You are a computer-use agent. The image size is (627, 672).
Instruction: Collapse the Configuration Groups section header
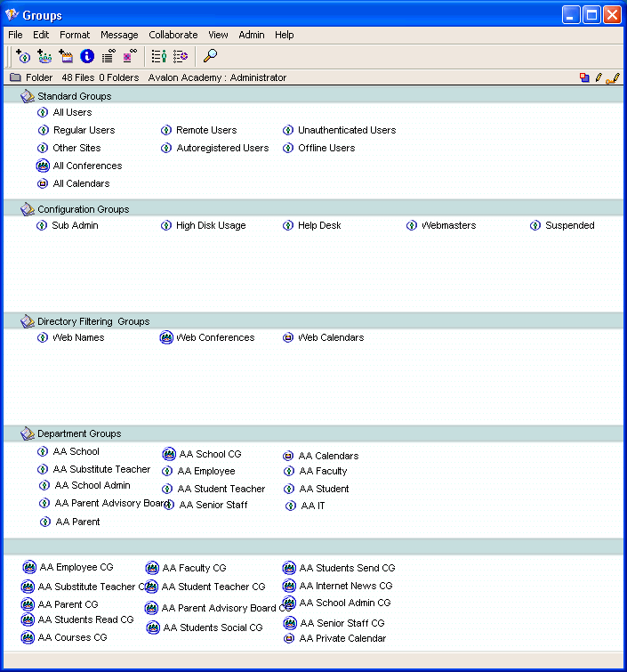click(x=28, y=209)
